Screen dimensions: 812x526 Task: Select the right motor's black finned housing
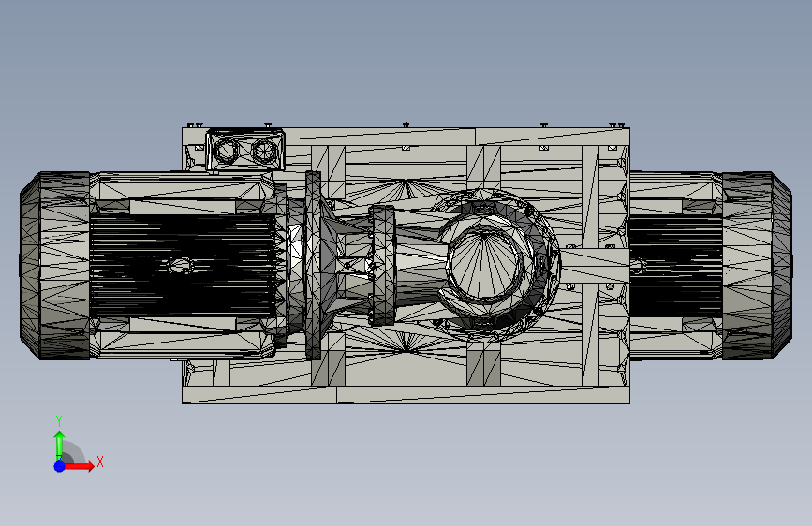coord(675,267)
